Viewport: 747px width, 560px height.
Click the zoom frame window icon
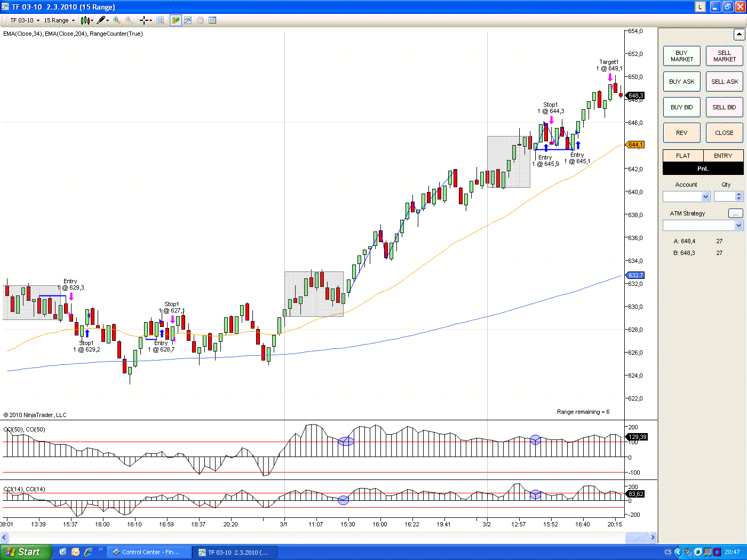pos(160,20)
